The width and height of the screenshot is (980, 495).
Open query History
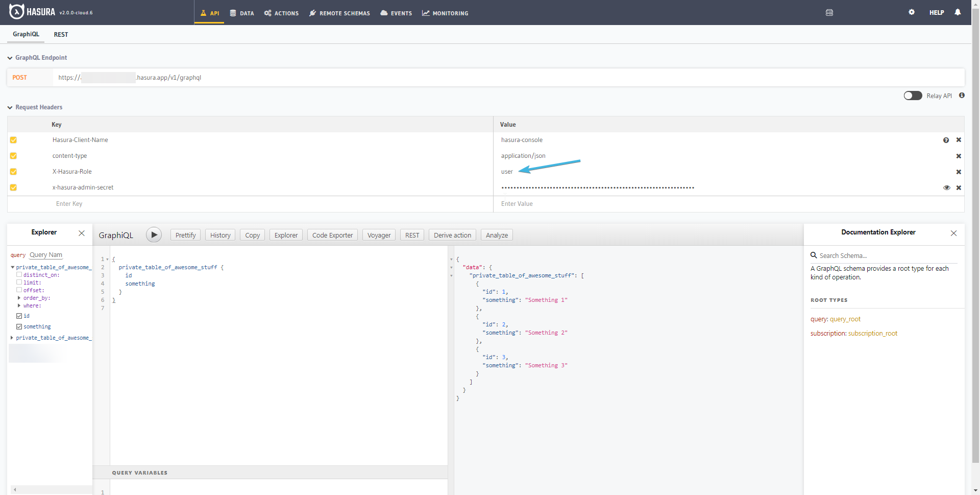[x=220, y=235]
